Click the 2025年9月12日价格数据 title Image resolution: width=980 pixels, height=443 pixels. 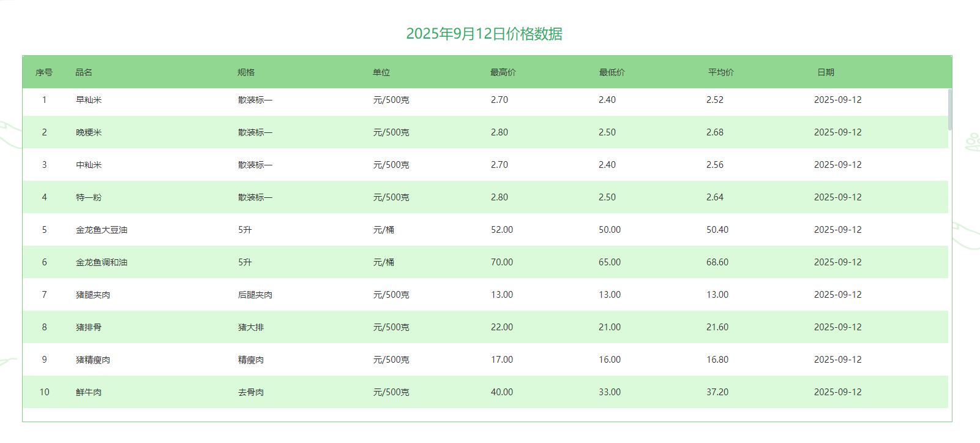pos(484,34)
